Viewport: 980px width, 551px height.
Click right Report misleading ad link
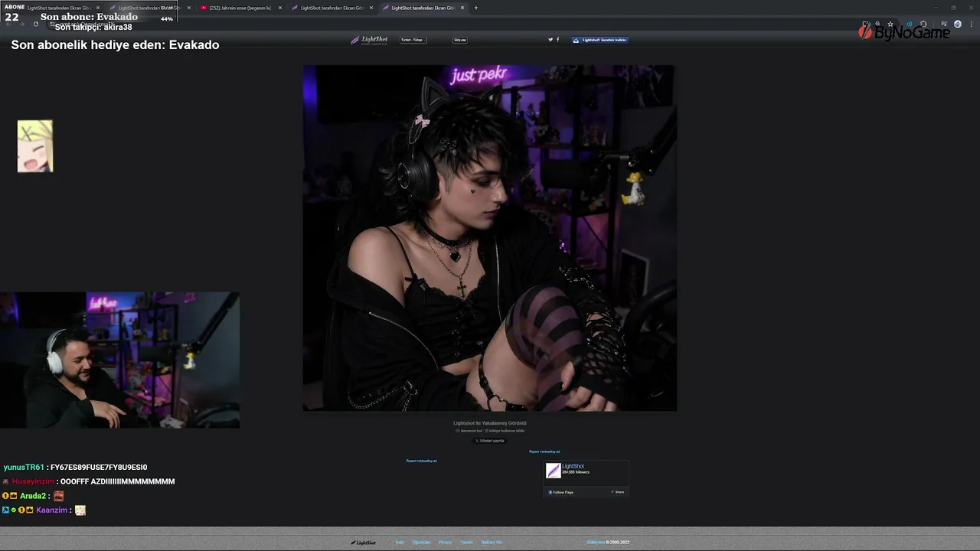click(544, 452)
